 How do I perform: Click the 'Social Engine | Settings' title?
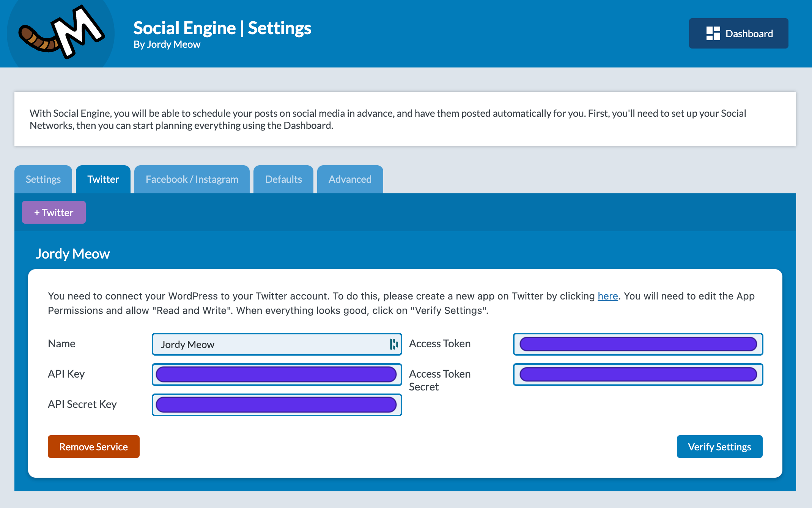[222, 28]
